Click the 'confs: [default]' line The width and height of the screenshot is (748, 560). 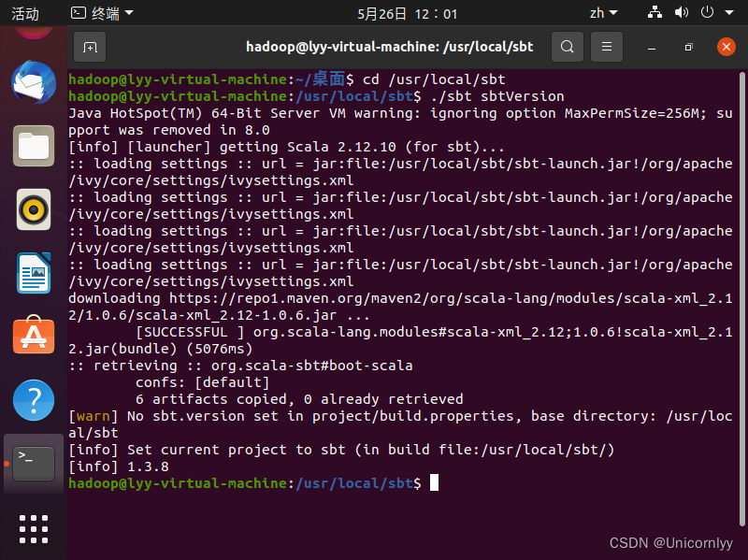coord(202,382)
